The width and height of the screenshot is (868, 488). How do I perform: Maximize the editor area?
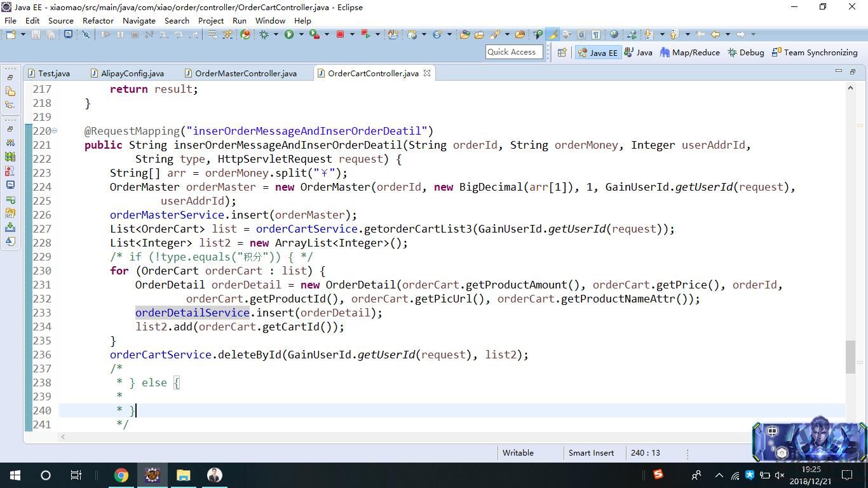(853, 71)
